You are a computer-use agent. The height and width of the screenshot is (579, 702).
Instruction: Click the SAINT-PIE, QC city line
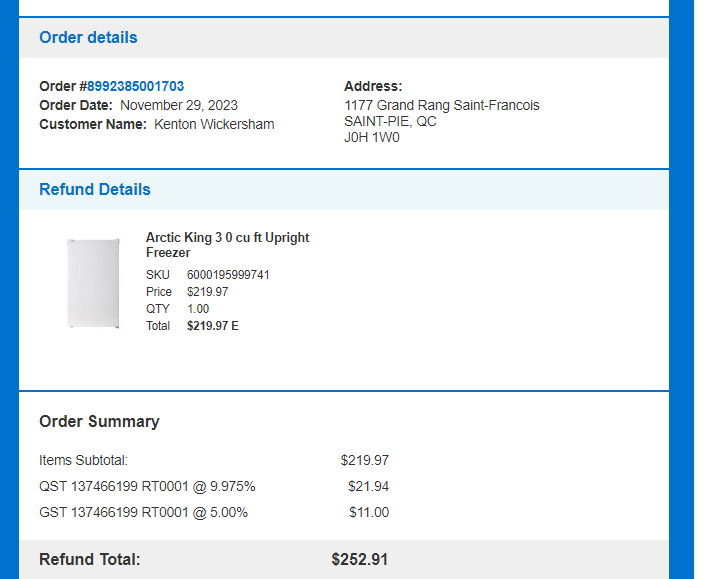pos(390,121)
